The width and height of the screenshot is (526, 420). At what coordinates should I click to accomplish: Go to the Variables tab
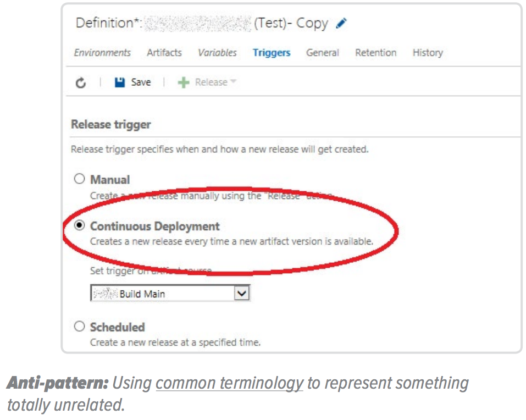click(x=217, y=53)
